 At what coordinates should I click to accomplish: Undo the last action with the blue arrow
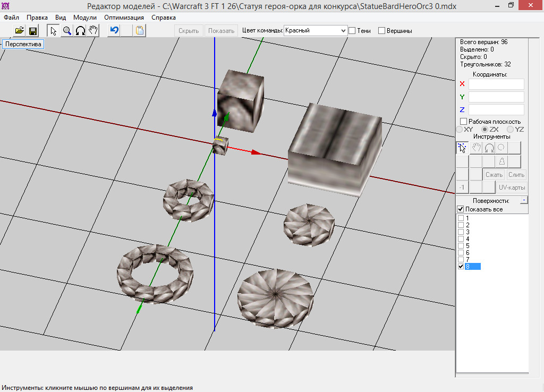pos(114,30)
